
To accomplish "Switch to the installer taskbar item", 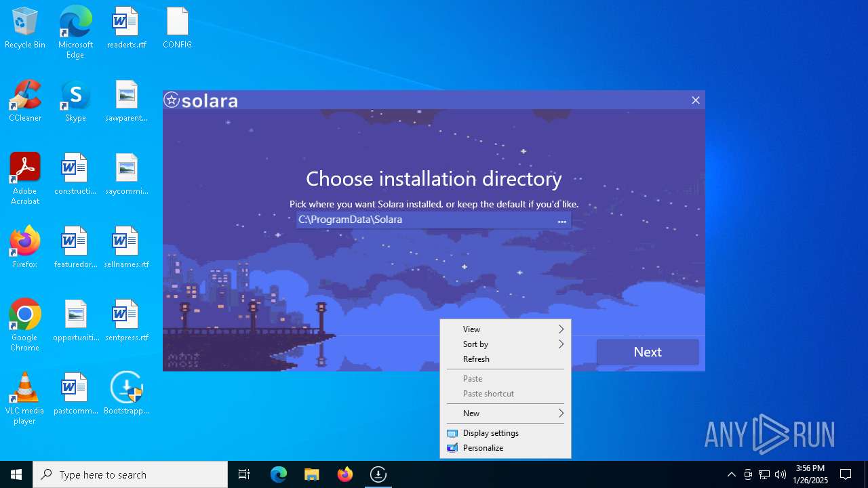I will [378, 474].
